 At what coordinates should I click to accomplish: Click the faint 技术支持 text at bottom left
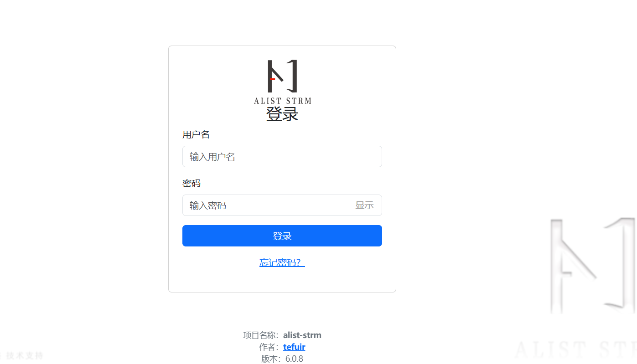pyautogui.click(x=25, y=355)
